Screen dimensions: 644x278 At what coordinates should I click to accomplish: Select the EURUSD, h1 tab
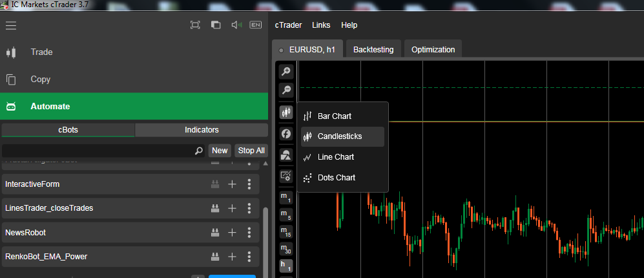[x=307, y=50]
